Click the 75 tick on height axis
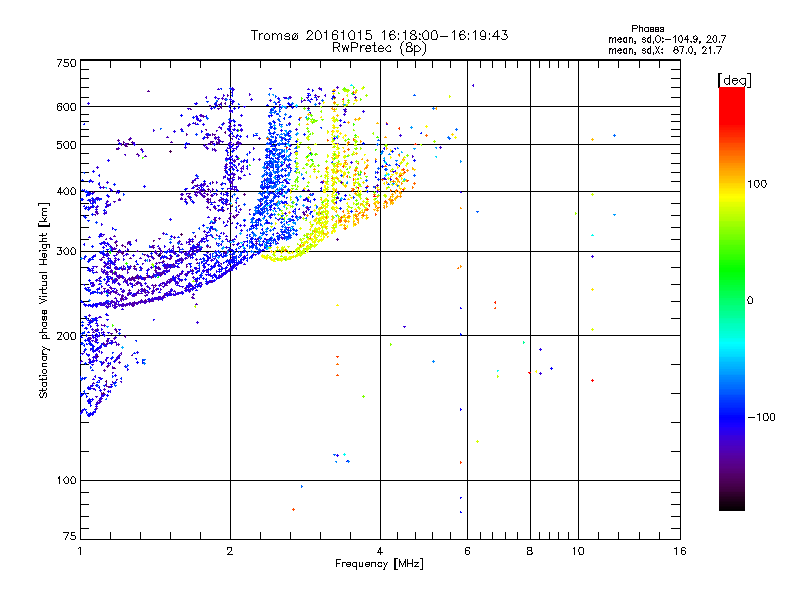 click(x=70, y=536)
